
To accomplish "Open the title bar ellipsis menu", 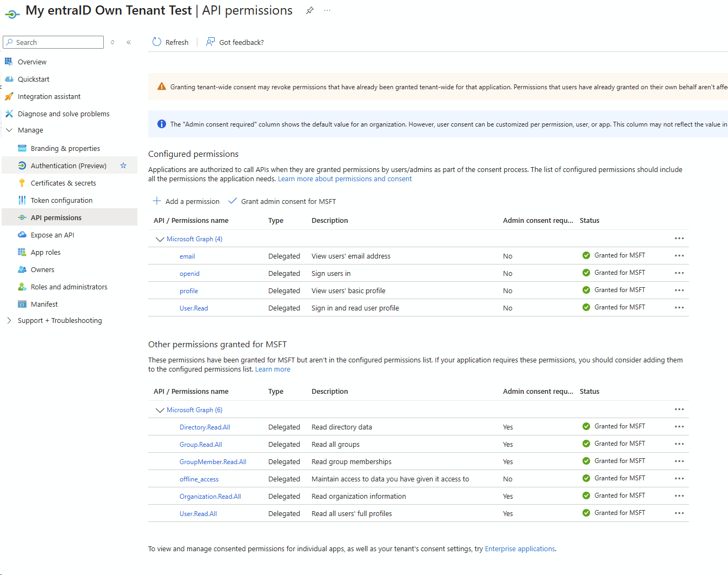I will click(327, 11).
